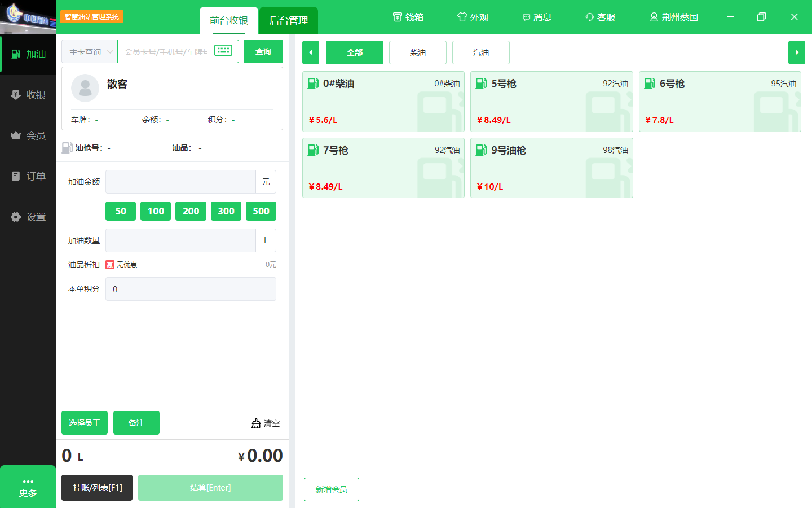Set refuel amount to 200

(x=191, y=211)
